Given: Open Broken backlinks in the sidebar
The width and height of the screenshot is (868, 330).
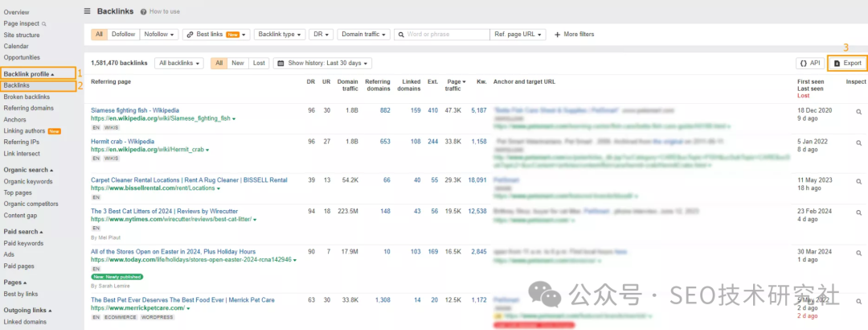Looking at the screenshot, I should coord(27,97).
